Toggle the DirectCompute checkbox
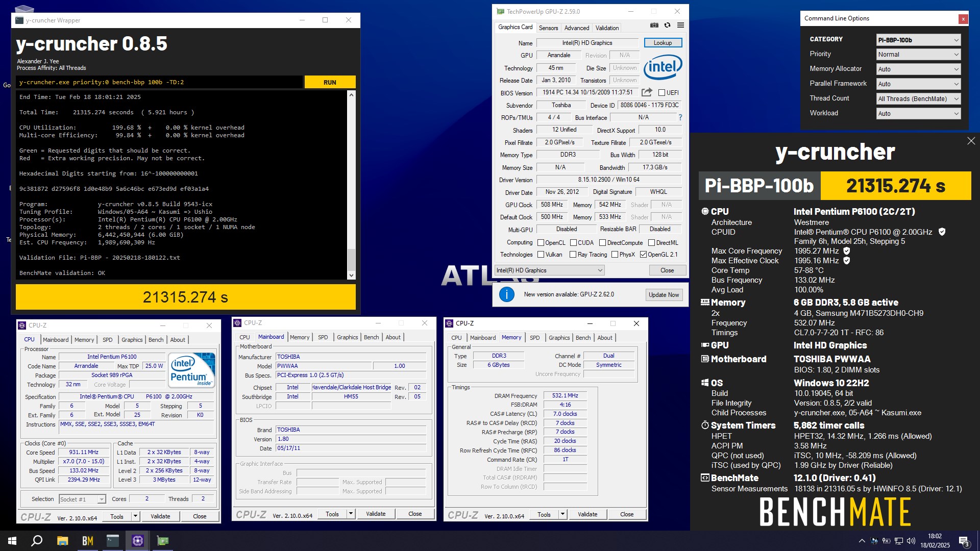980x551 pixels. [x=602, y=243]
